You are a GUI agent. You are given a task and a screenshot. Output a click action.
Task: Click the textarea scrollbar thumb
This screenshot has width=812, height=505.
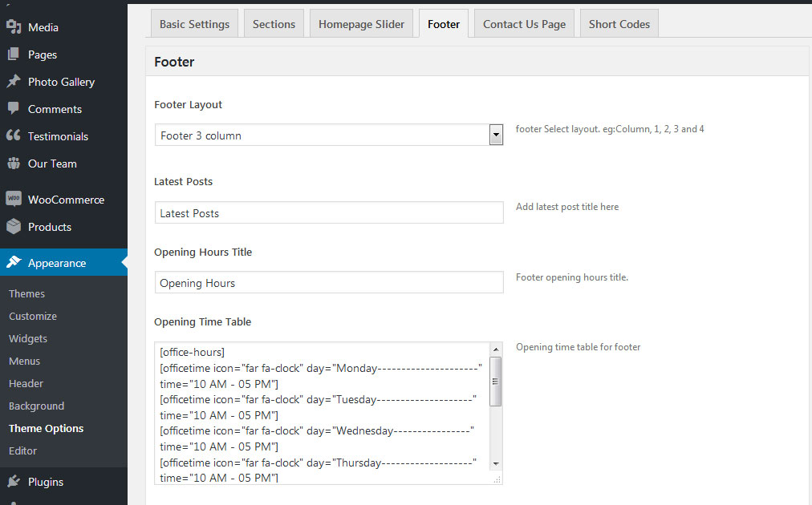tap(496, 382)
